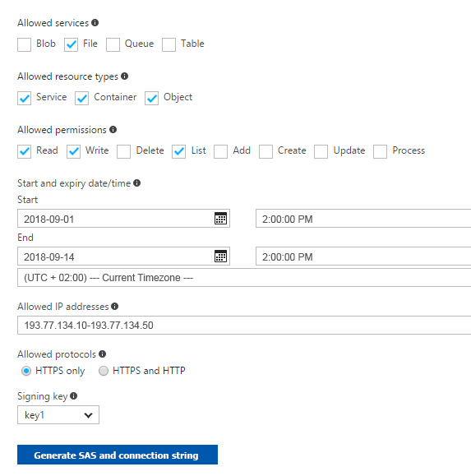Open calendar picker for End date
The image size is (471, 476).
coord(220,256)
